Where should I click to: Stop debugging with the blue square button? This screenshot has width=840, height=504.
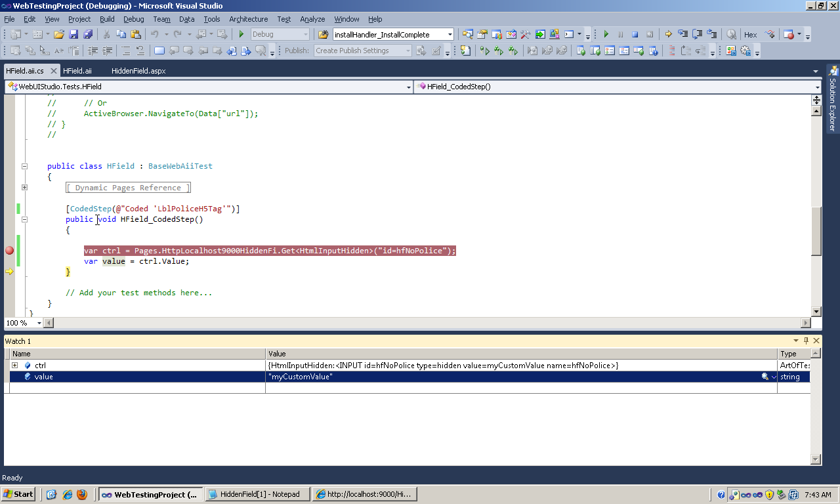tap(635, 35)
